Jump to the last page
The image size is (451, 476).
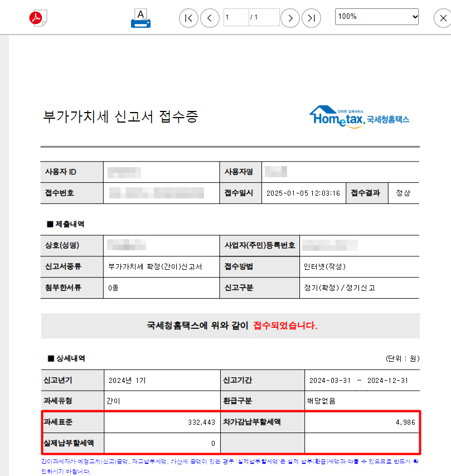coord(311,18)
